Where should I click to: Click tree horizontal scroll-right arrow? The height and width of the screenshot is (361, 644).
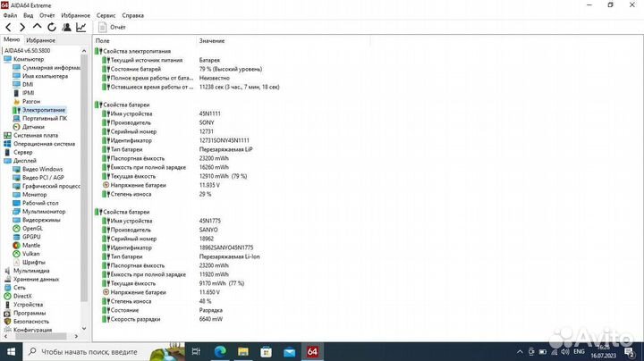[x=76, y=336]
